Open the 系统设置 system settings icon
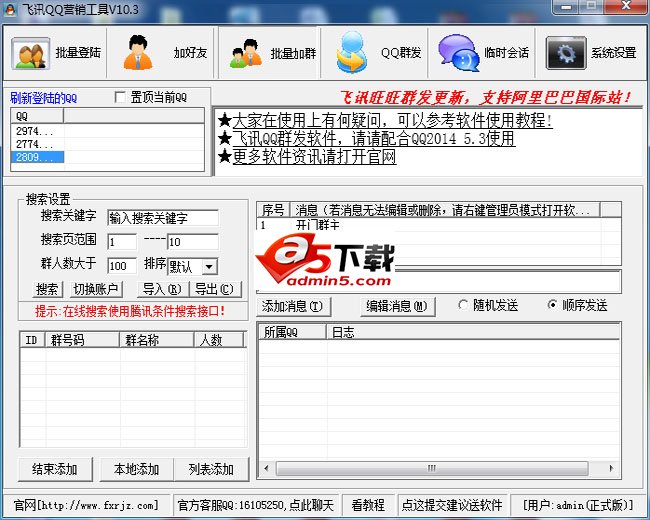 (566, 53)
